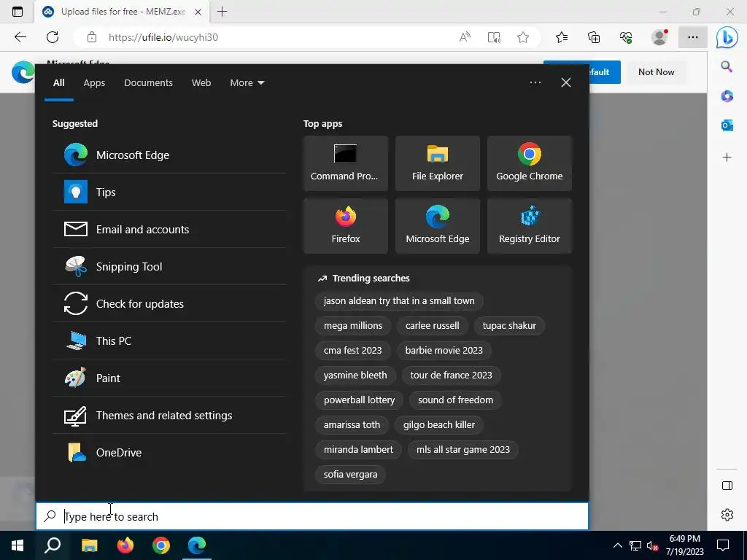Search trending 'barbie movie 2023'
Image resolution: width=747 pixels, height=560 pixels.
coord(444,351)
